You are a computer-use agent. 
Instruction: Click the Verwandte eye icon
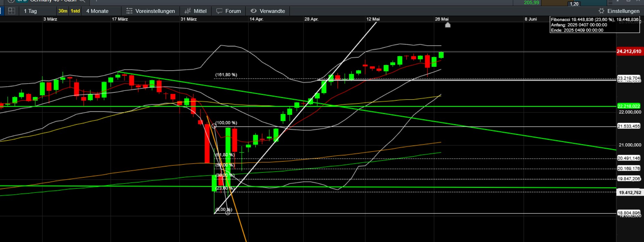[x=254, y=11]
